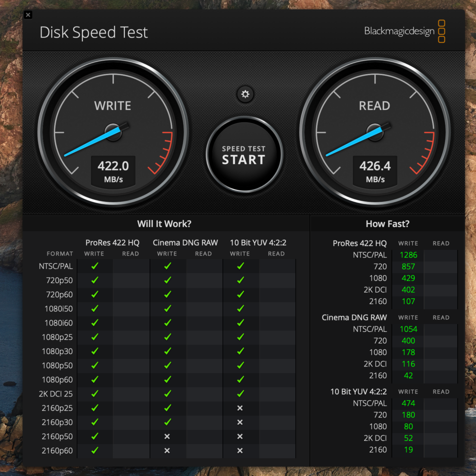476x476 pixels.
Task: Click the 10 Bit YUV write checkmark for 2K DCI 25
Action: (x=240, y=394)
